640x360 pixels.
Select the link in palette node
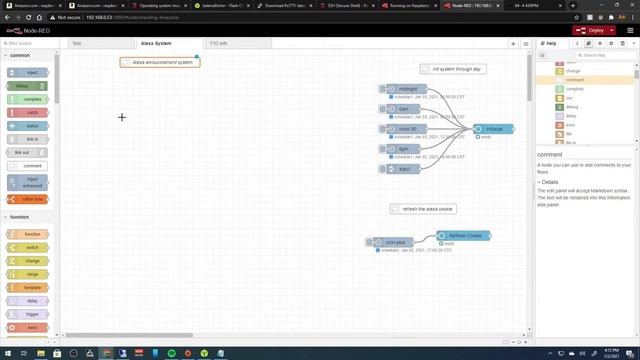27,139
